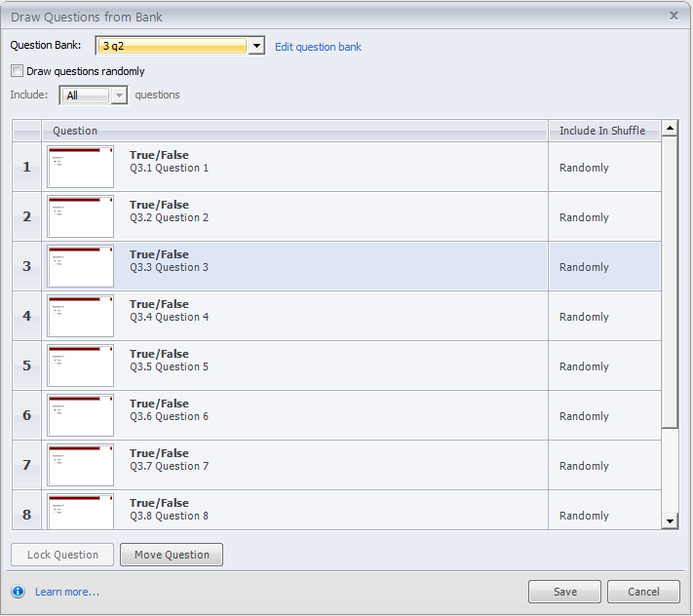Choose the Q3.6 Question 6 slide thumbnail
This screenshot has width=693, height=616.
tap(81, 416)
